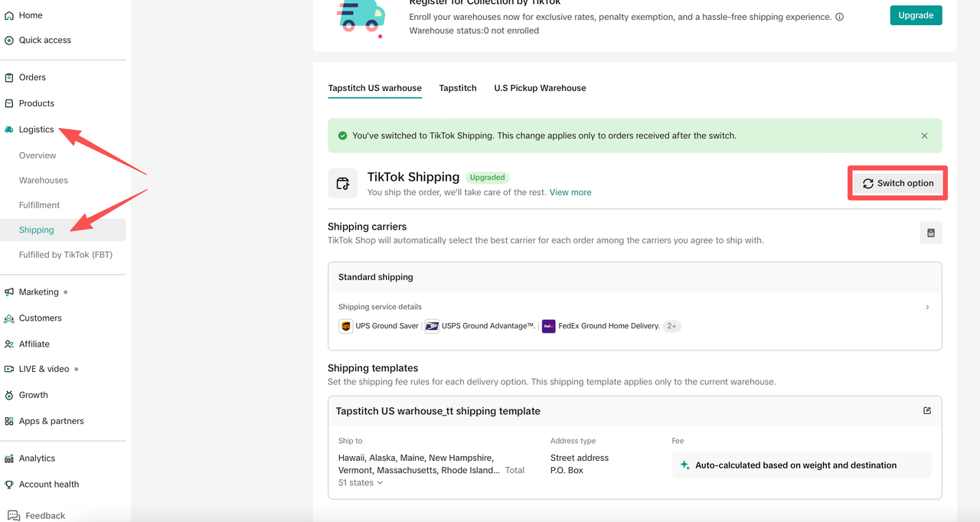Click the Upgraded status badge
980x522 pixels.
pyautogui.click(x=488, y=178)
